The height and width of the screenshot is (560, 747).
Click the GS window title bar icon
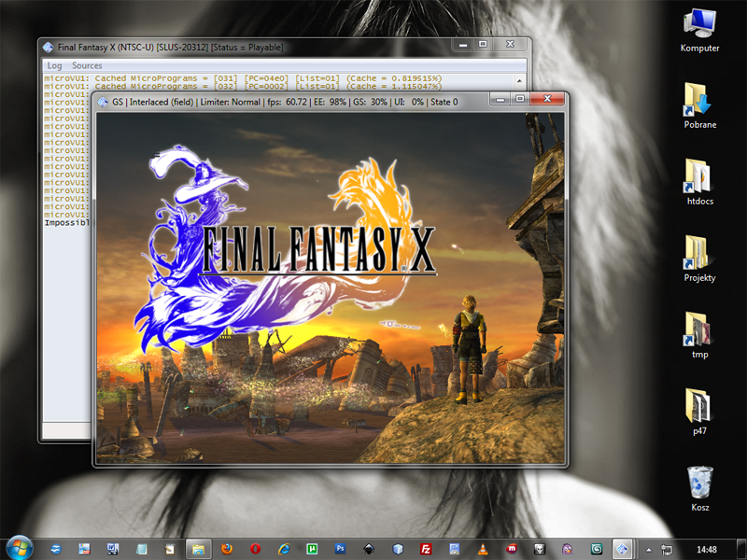click(x=103, y=102)
